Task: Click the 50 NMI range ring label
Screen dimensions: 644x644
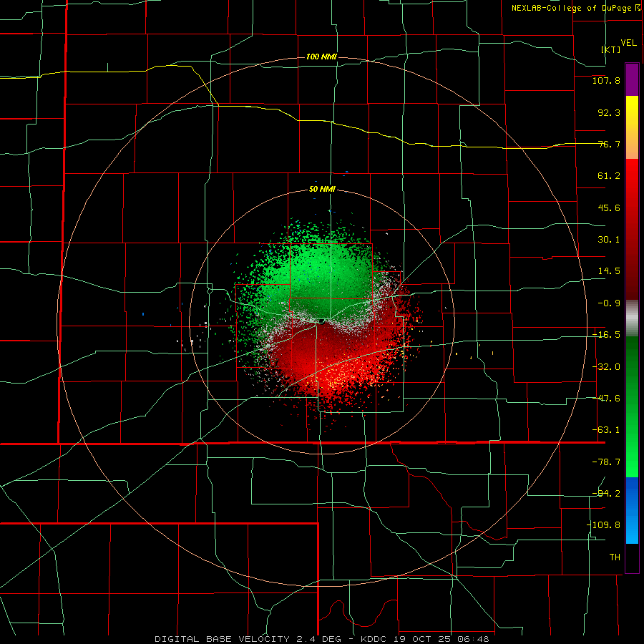Action: click(x=322, y=190)
